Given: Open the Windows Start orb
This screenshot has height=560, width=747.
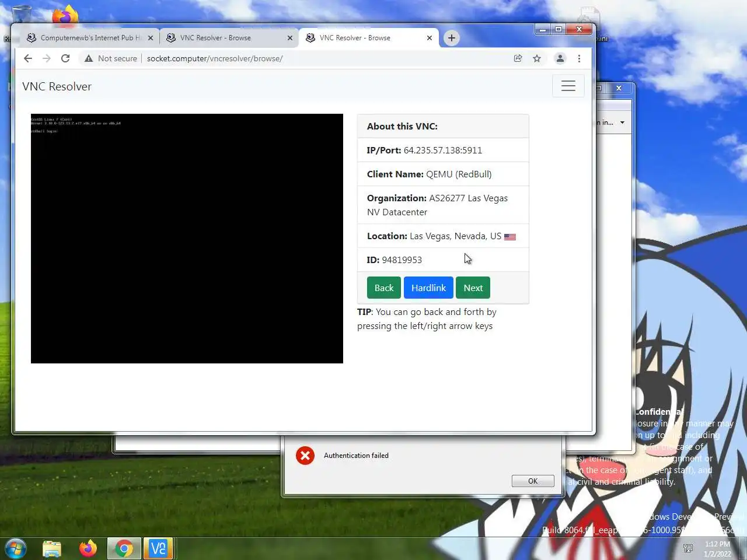Looking at the screenshot, I should pos(16,548).
